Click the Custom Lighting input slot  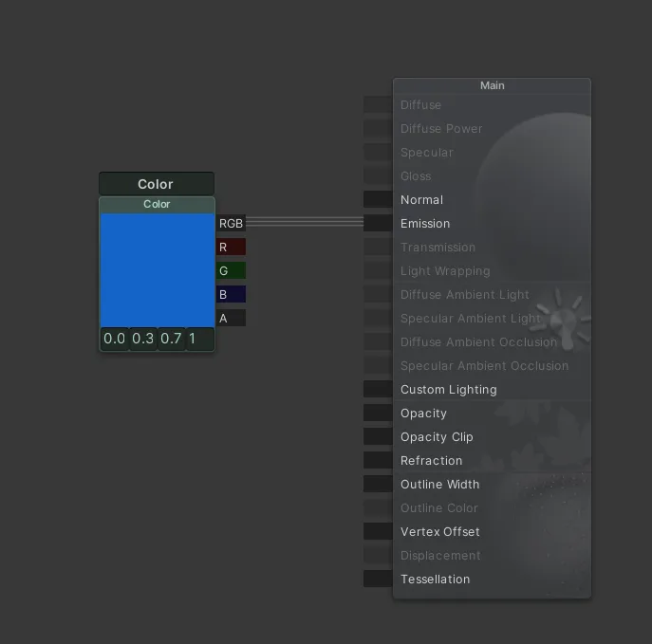click(378, 390)
